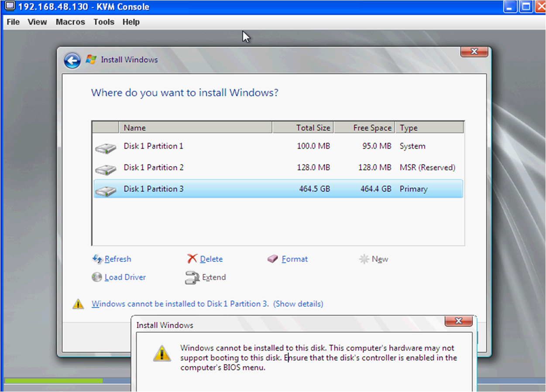Image resolution: width=546 pixels, height=392 pixels.
Task: Click the blue back arrow in Install Windows
Action: [x=72, y=61]
